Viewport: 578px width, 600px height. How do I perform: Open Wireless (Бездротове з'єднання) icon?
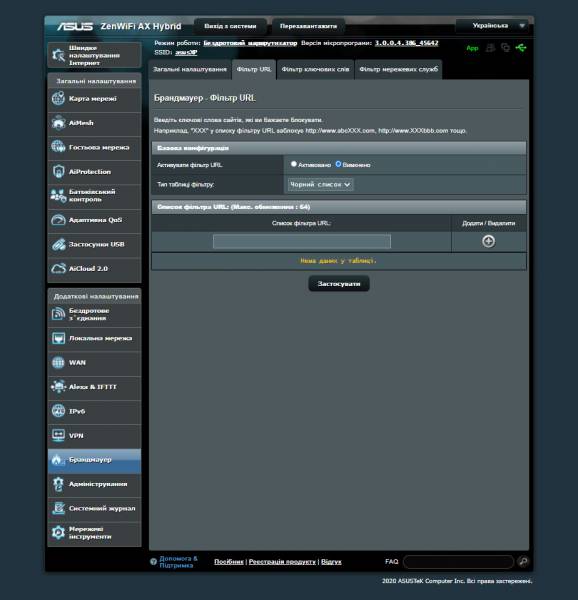point(58,314)
